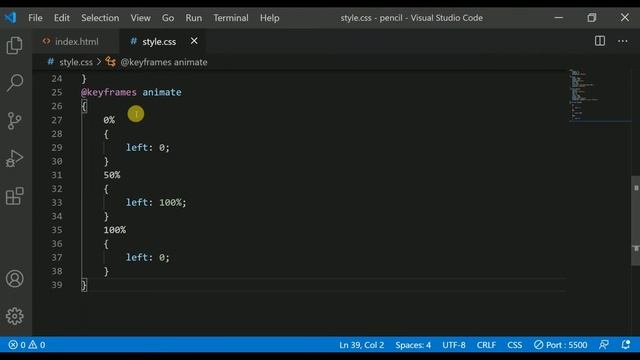Screen dimensions: 640x360
Task: Change encoding via UTF-8
Action: click(x=453, y=345)
